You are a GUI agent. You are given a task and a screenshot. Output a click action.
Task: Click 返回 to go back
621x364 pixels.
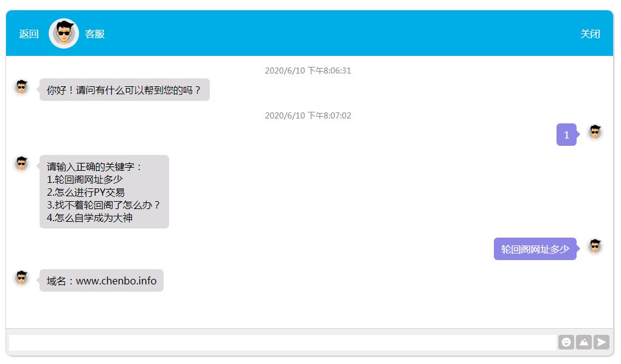[29, 34]
